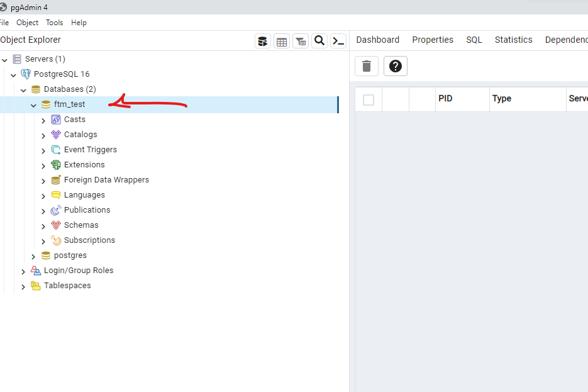The height and width of the screenshot is (392, 588).
Task: Click the Servers stack icon
Action: pyautogui.click(x=17, y=59)
